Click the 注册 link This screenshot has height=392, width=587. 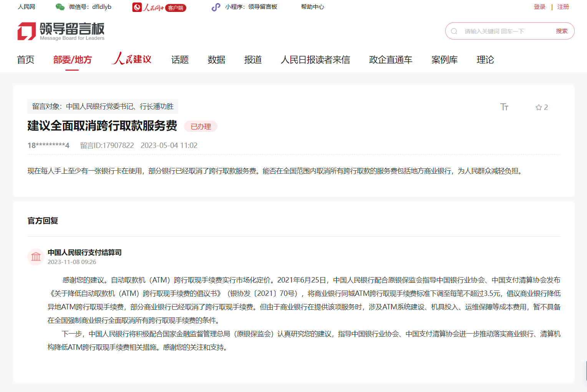563,7
